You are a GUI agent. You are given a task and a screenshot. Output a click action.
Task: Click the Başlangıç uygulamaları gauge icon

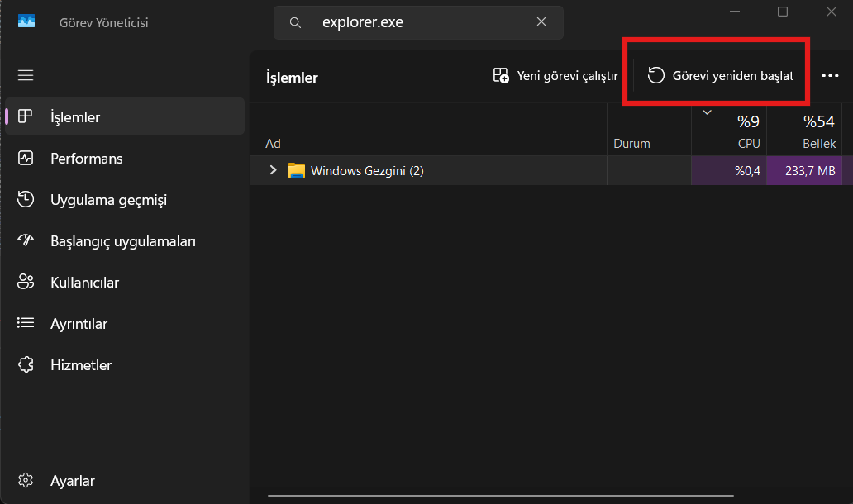[x=26, y=240]
